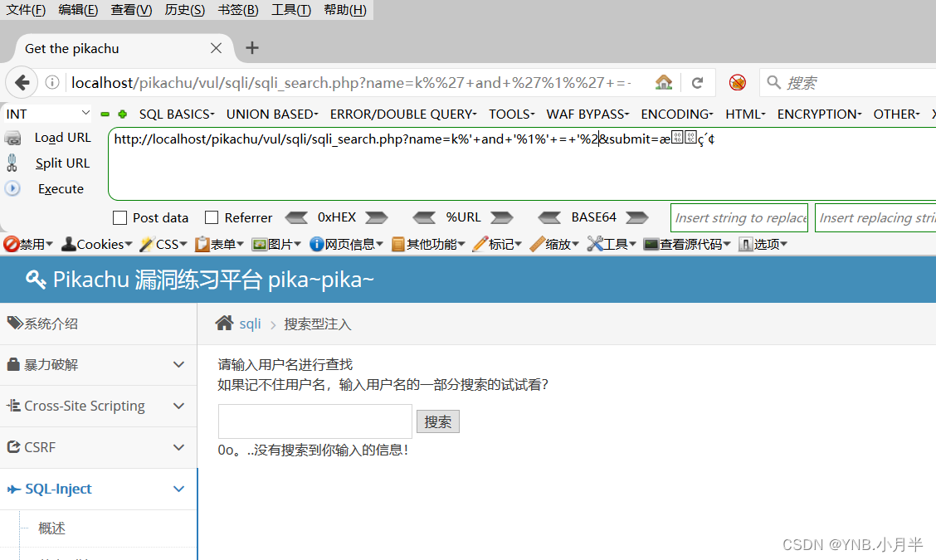This screenshot has width=936, height=560.
Task: Open 查看源代码 toolbar menu
Action: (x=687, y=244)
